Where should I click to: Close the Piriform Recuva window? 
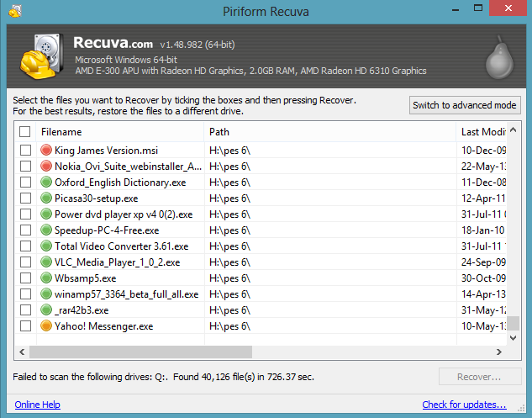[508, 8]
